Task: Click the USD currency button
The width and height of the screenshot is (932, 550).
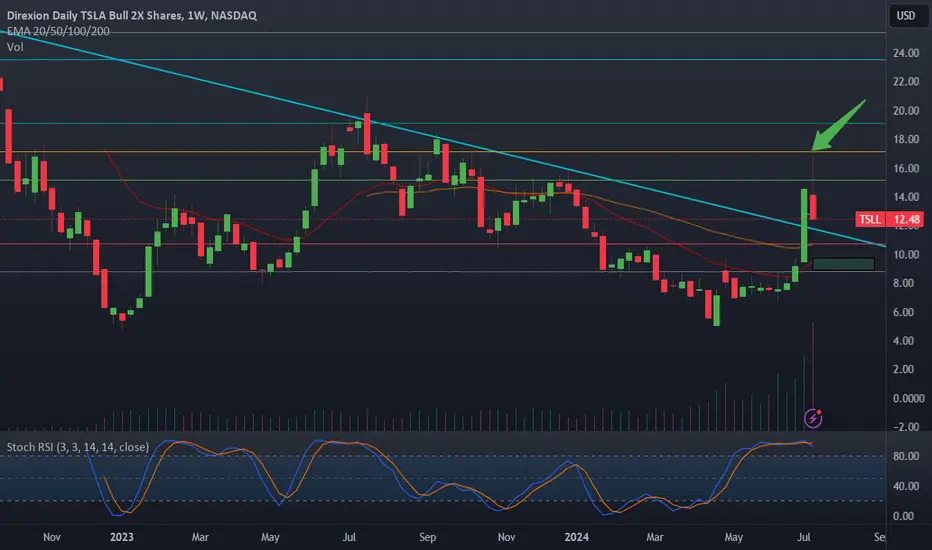Action: point(906,15)
